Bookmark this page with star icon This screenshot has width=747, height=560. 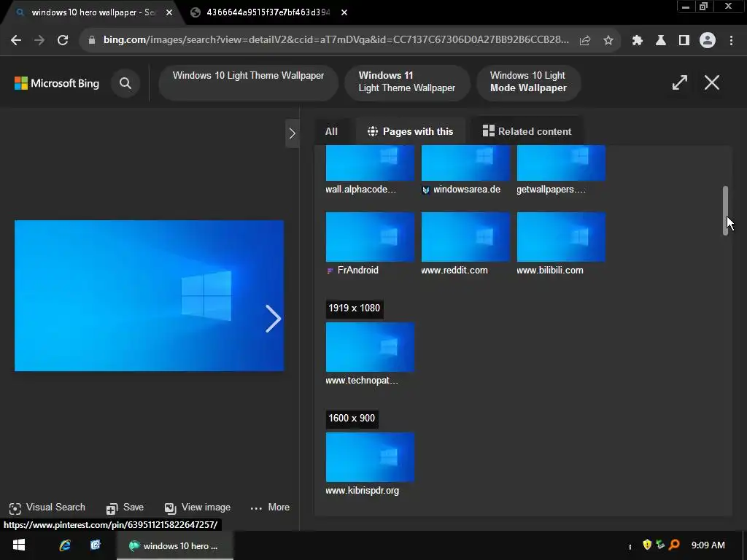tap(608, 41)
